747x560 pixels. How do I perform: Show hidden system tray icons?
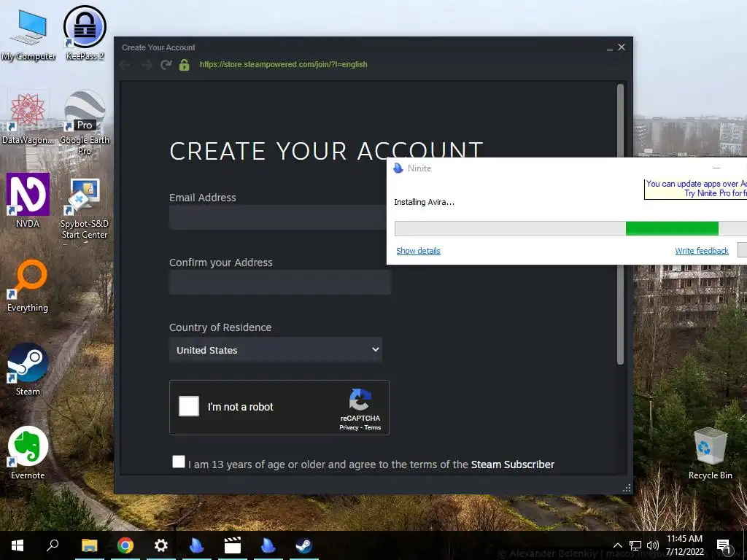click(x=617, y=545)
